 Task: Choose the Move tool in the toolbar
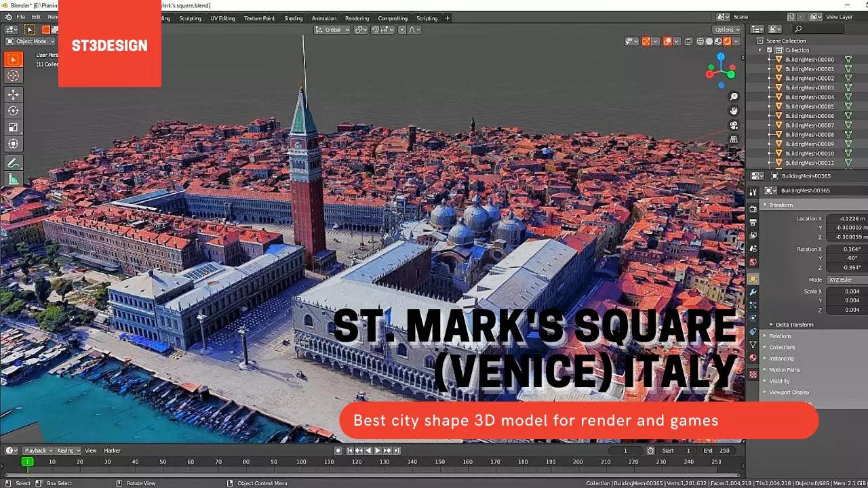click(x=13, y=94)
